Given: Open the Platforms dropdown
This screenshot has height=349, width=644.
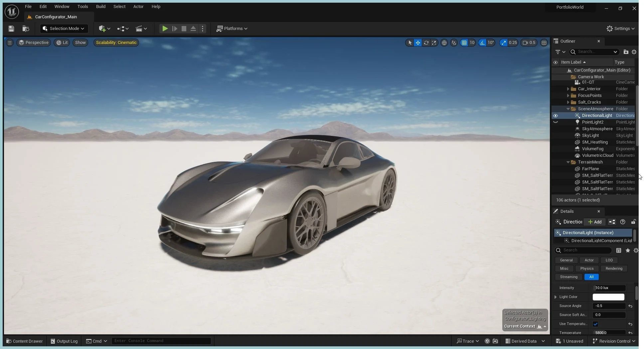Looking at the screenshot, I should click(x=232, y=29).
